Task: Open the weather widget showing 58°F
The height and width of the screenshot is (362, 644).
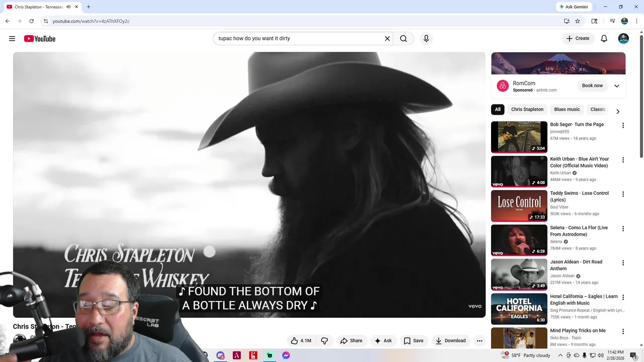Action: point(526,355)
